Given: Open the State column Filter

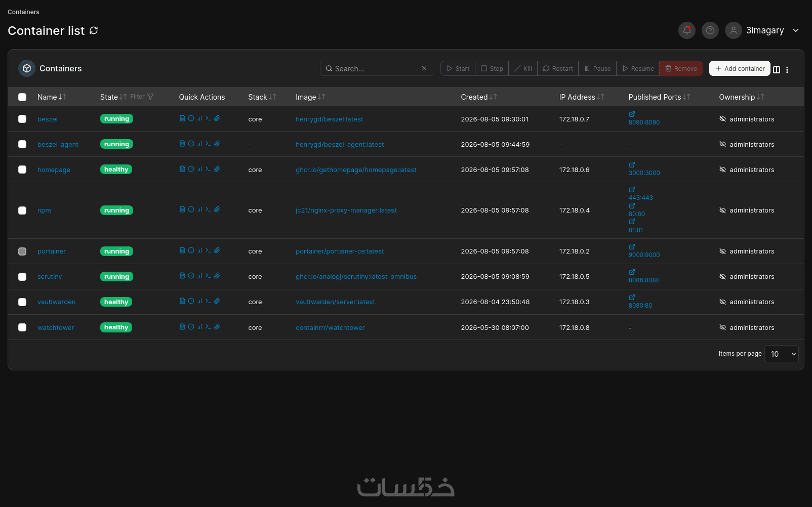Looking at the screenshot, I should [x=142, y=97].
